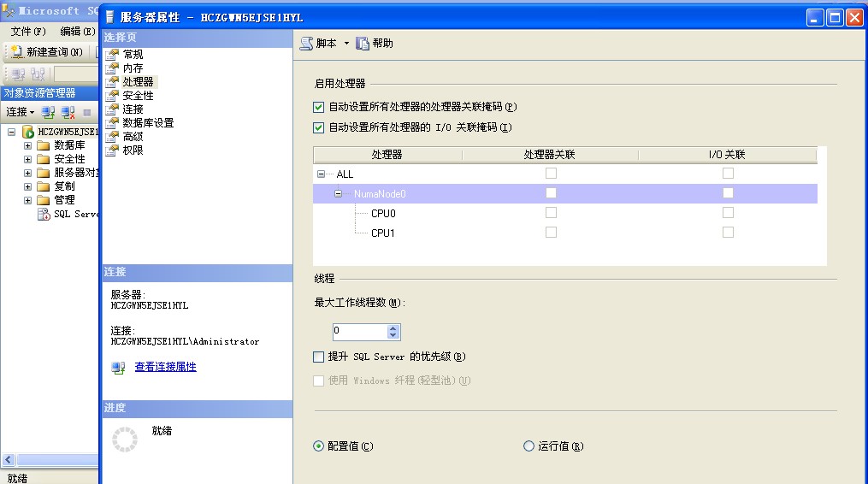Open the 查看连接属性 link
This screenshot has width=868, height=484.
coord(166,367)
